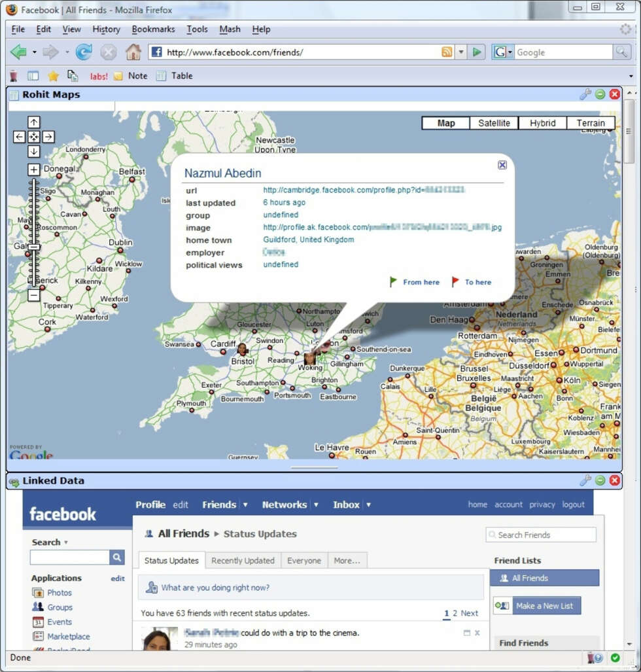Select the More... tab
This screenshot has height=672, width=641.
coord(347,561)
